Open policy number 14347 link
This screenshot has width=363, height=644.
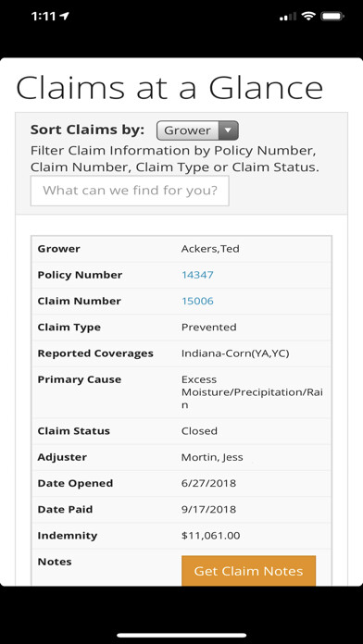(x=197, y=275)
